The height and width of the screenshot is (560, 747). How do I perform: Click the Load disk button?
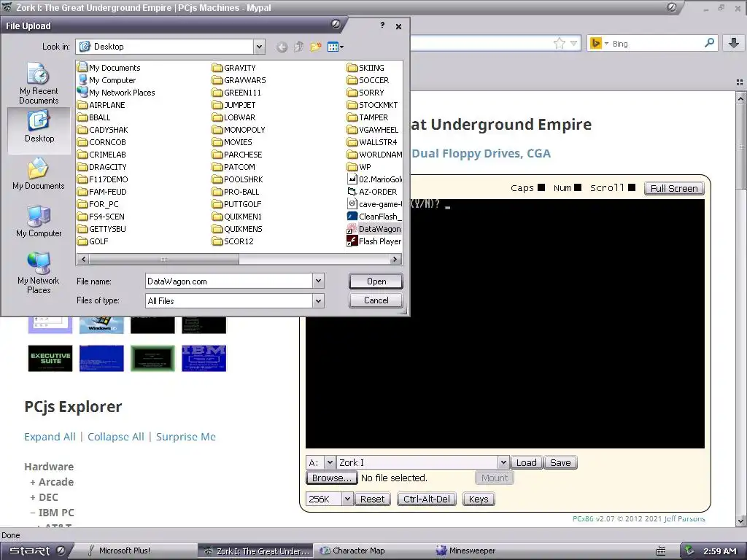pyautogui.click(x=526, y=462)
